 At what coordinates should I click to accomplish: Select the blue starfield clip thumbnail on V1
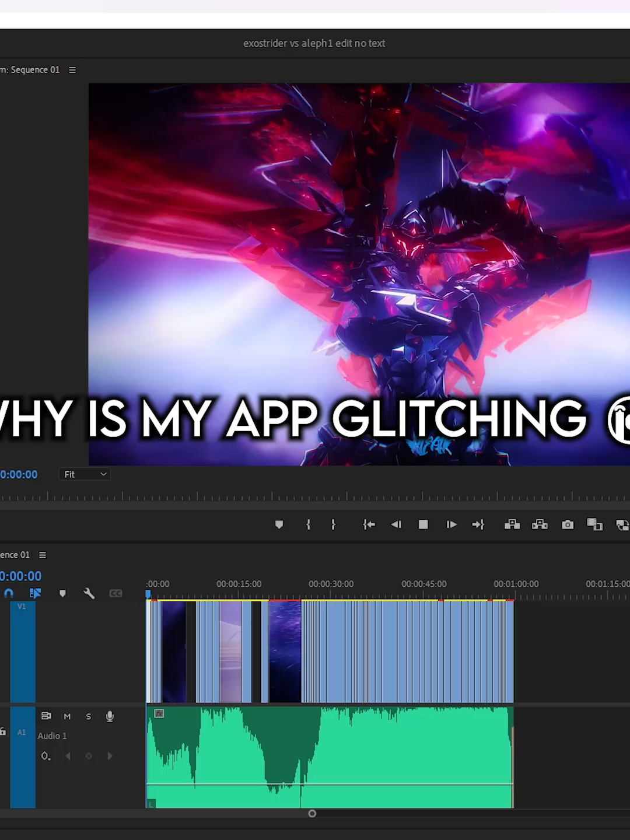point(285,652)
